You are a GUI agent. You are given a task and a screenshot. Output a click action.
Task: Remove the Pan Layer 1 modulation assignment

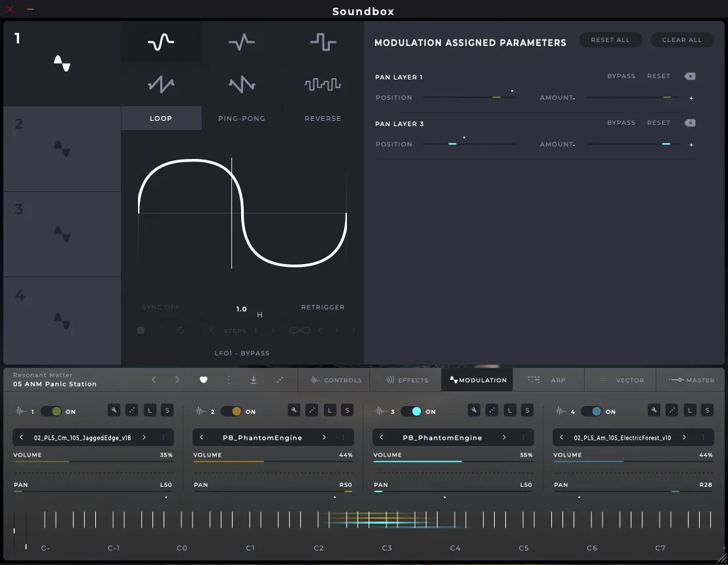pyautogui.click(x=690, y=76)
